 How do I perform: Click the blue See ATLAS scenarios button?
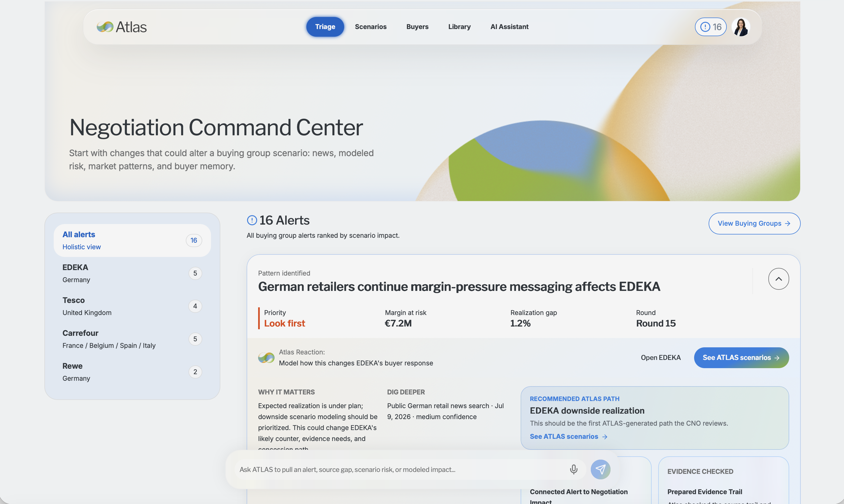point(742,358)
